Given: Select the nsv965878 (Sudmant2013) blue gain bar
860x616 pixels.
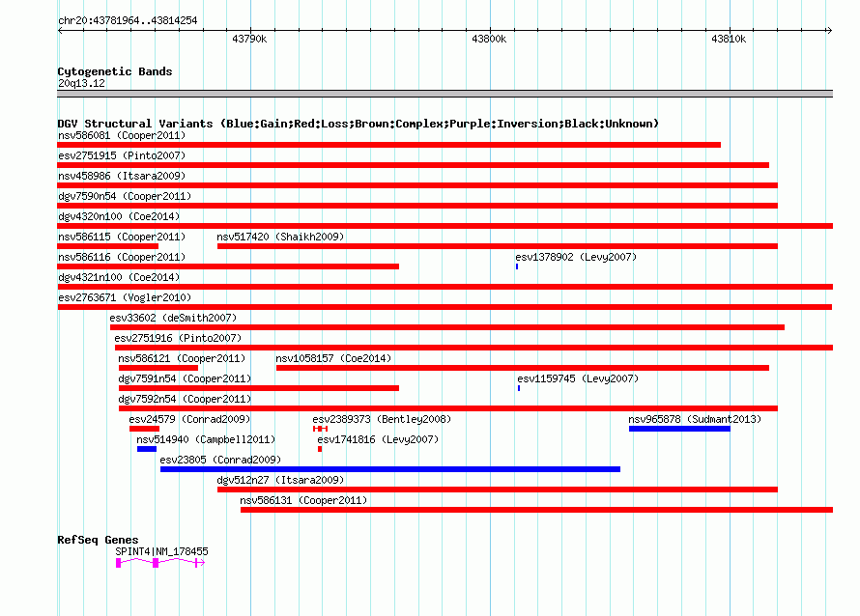Looking at the screenshot, I should pyautogui.click(x=679, y=429).
